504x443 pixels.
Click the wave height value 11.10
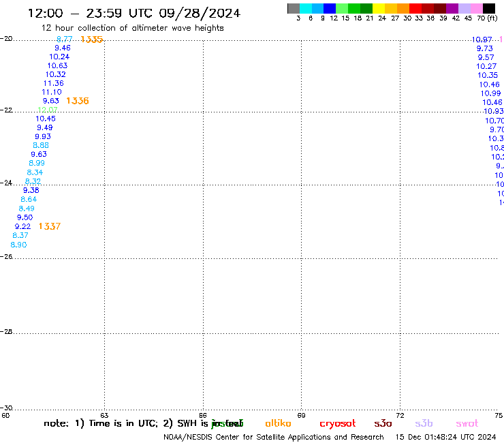(52, 92)
